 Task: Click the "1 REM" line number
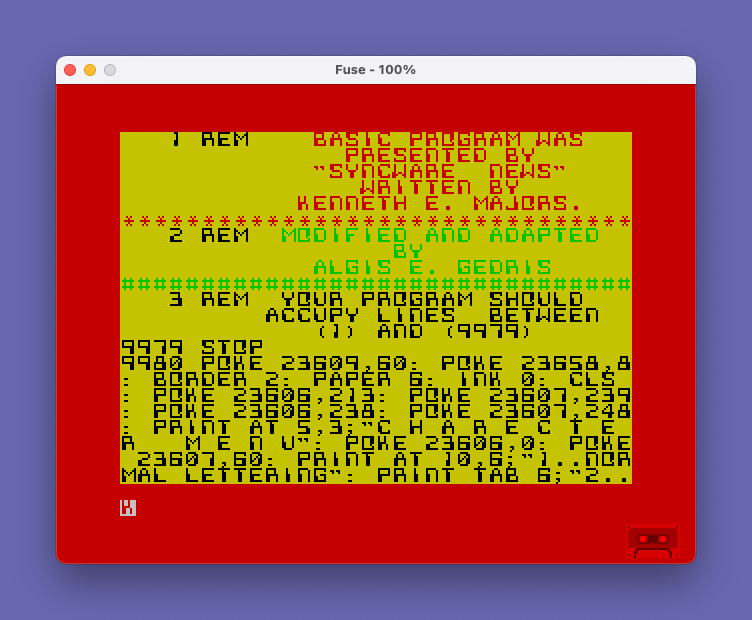(209, 140)
